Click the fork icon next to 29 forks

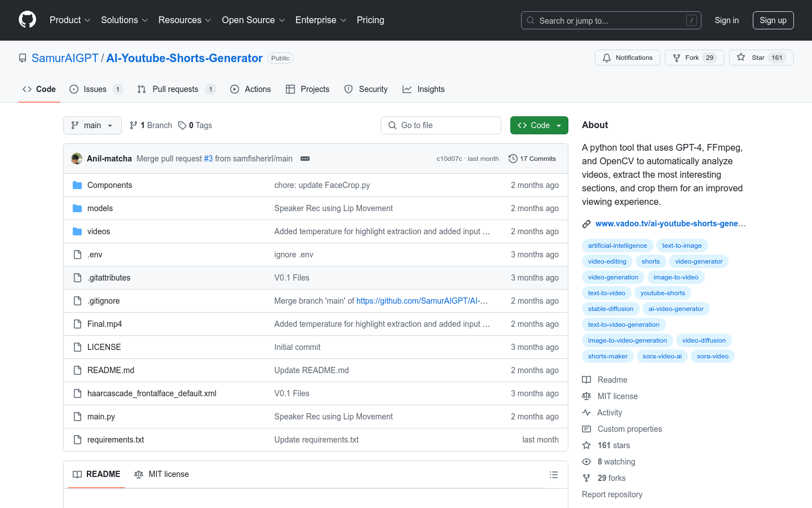click(586, 478)
